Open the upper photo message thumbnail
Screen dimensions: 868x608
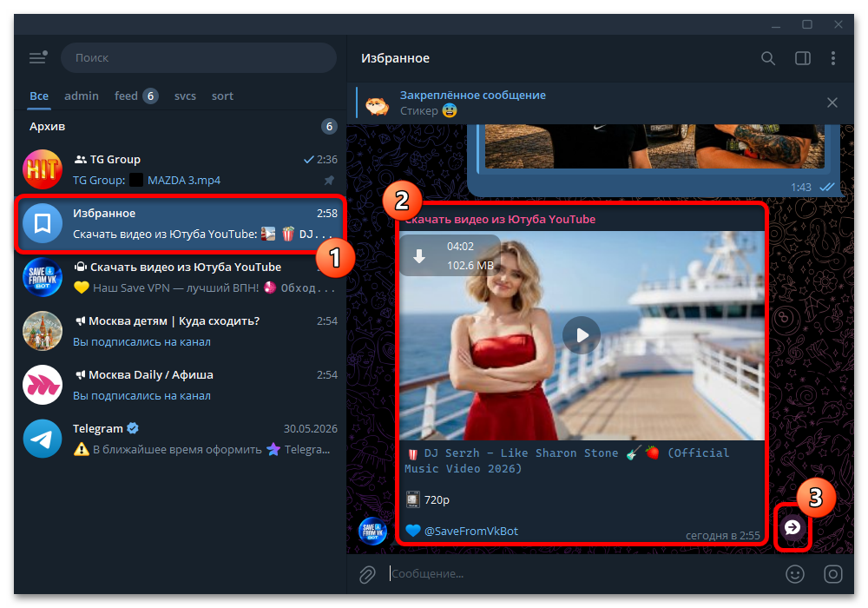(x=654, y=146)
